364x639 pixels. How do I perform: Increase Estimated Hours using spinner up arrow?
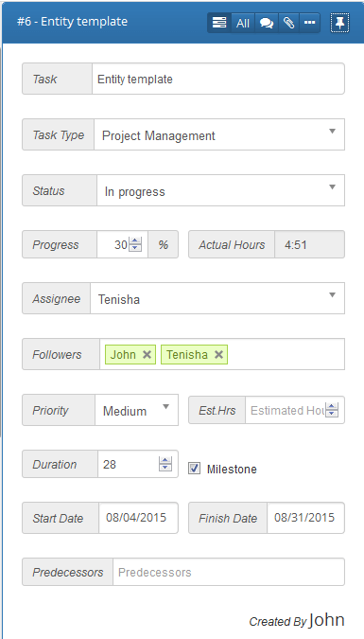tap(332, 406)
